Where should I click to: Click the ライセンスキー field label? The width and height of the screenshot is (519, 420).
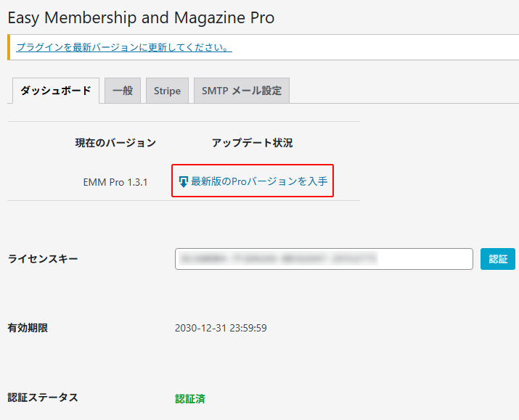(43, 259)
